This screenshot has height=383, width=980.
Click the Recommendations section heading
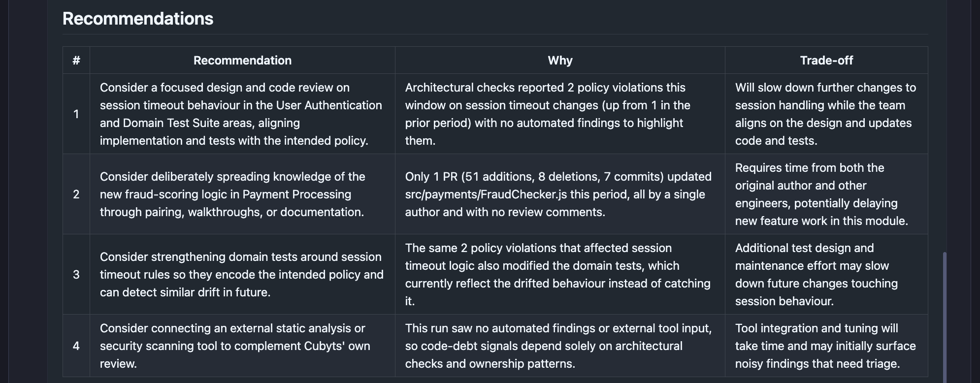coord(138,19)
